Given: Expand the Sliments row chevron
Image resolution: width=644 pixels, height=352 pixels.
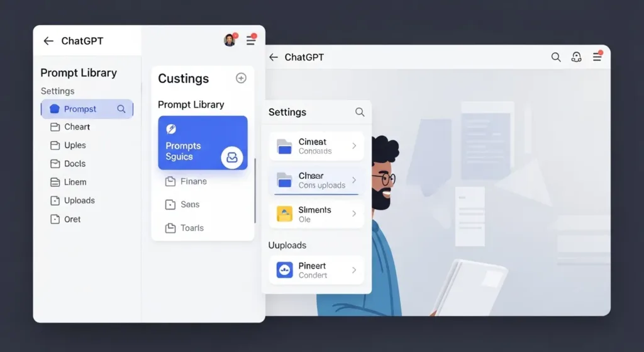Looking at the screenshot, I should [354, 214].
